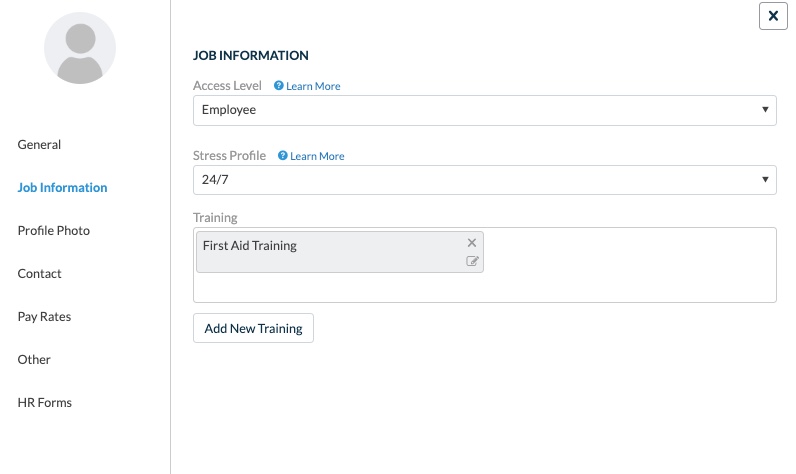The image size is (796, 474).
Task: Close the dialog with the X button
Action: click(773, 16)
